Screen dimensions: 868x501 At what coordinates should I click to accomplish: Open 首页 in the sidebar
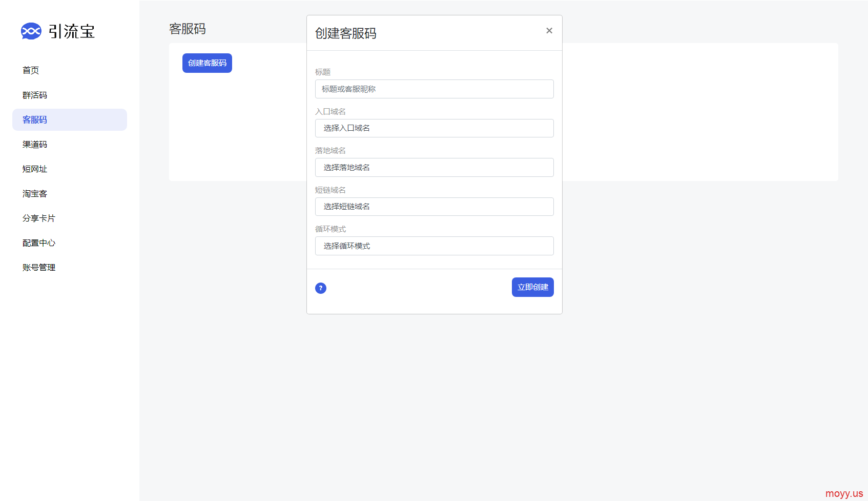click(31, 70)
